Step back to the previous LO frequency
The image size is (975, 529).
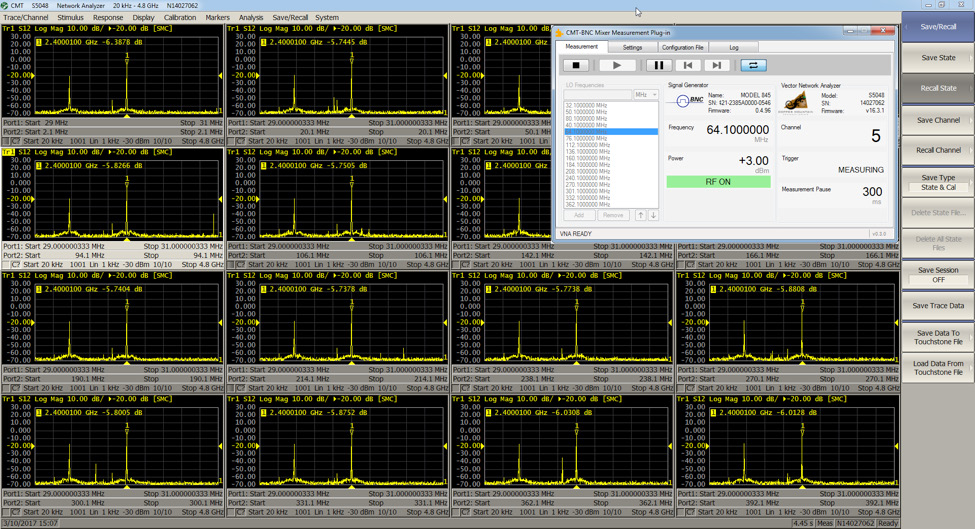[688, 65]
